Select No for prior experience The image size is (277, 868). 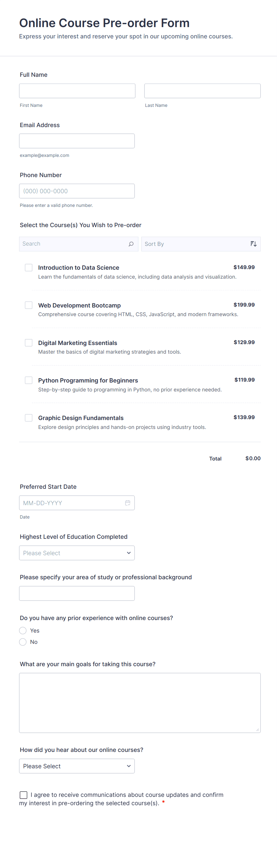click(x=23, y=642)
